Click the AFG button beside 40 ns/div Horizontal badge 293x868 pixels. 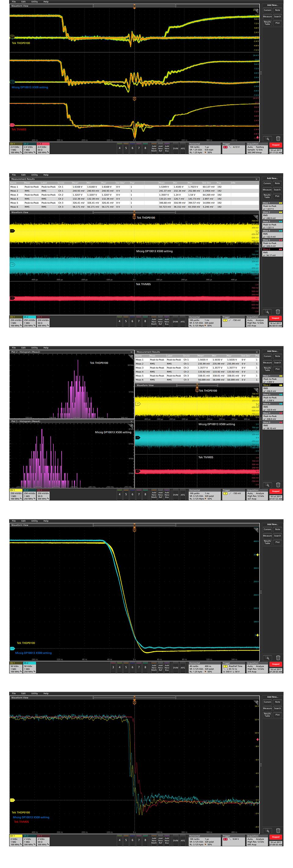point(183,667)
